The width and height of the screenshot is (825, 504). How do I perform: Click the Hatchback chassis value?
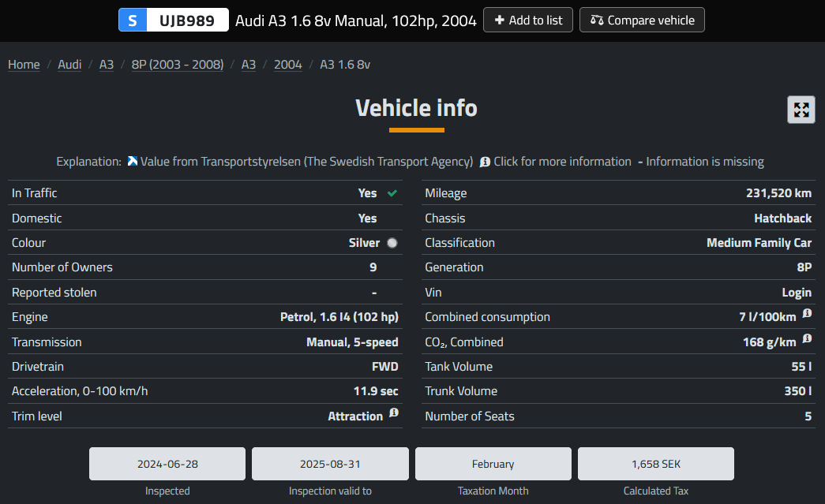pyautogui.click(x=782, y=218)
